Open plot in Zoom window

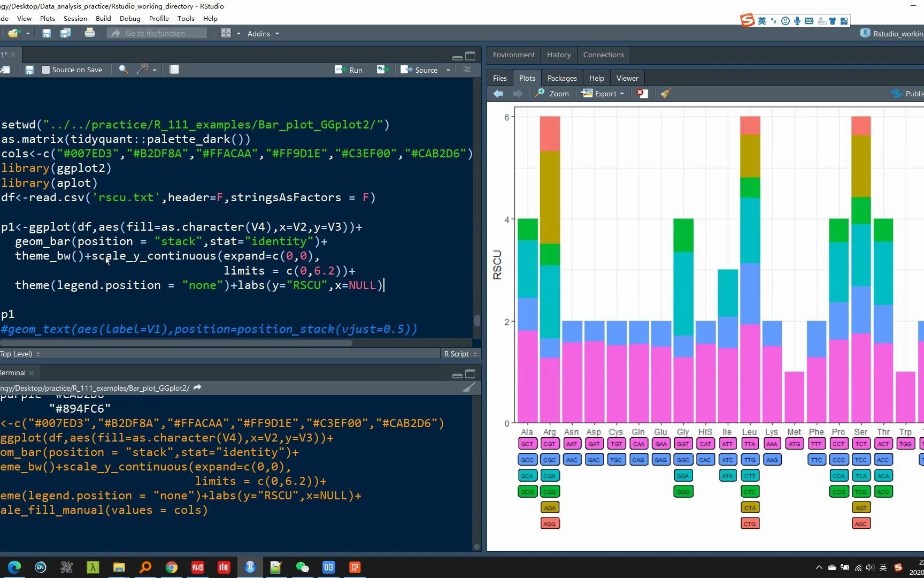pyautogui.click(x=552, y=94)
